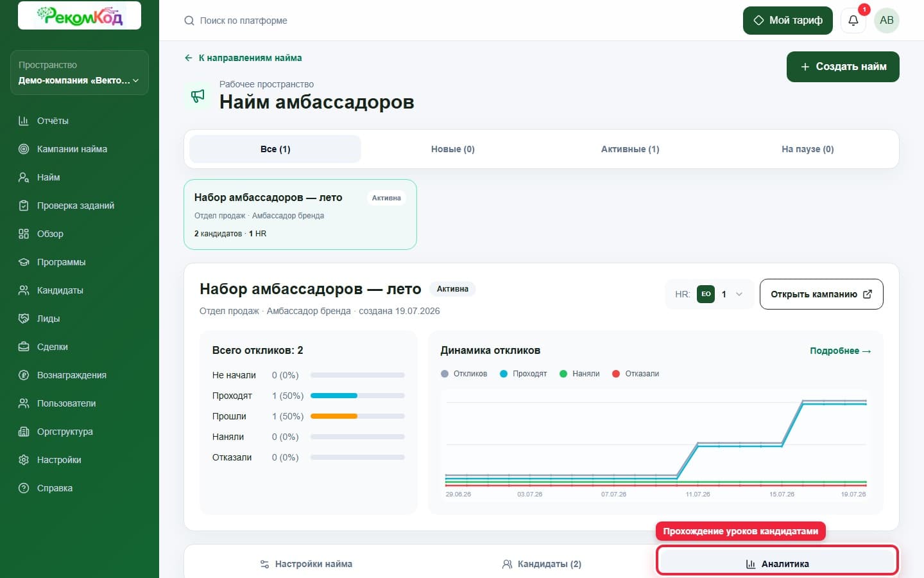The image size is (924, 578).
Task: Click the Пользователи users icon
Action: tap(24, 403)
